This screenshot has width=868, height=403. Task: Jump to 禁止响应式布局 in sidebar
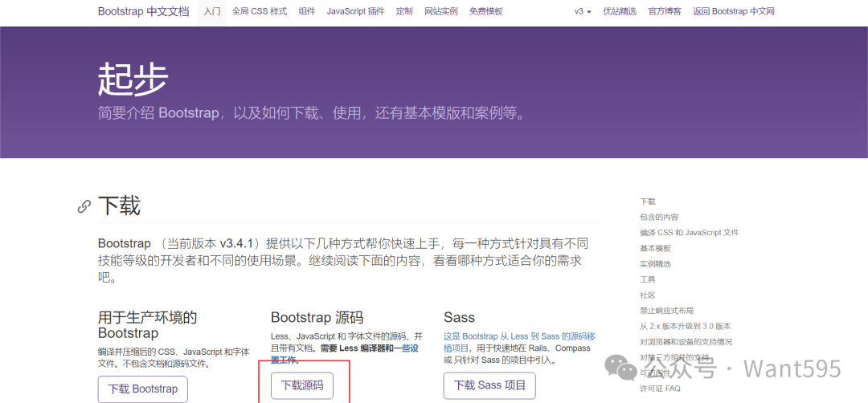[667, 311]
